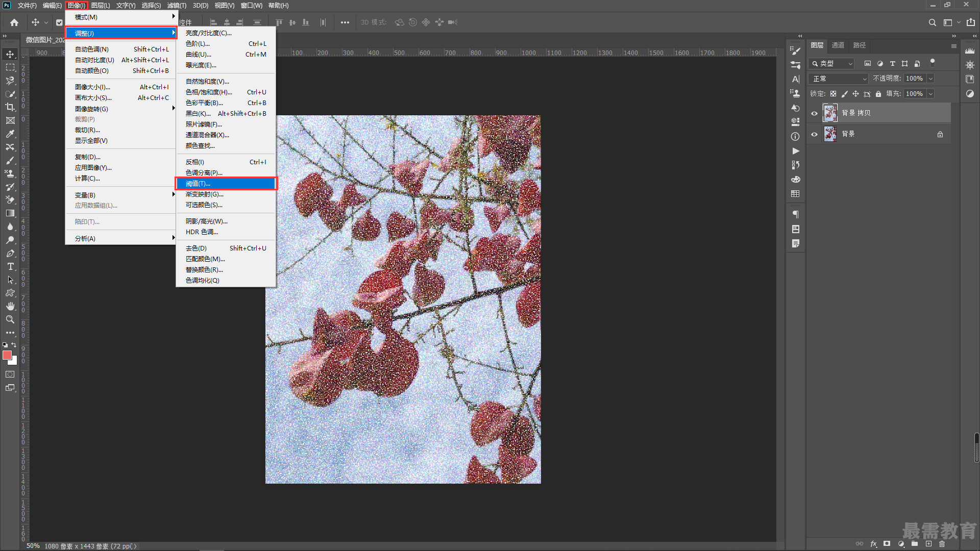Viewport: 980px width, 551px height.
Task: Open opacity 不透明度 dropdown arrow
Action: pos(930,79)
